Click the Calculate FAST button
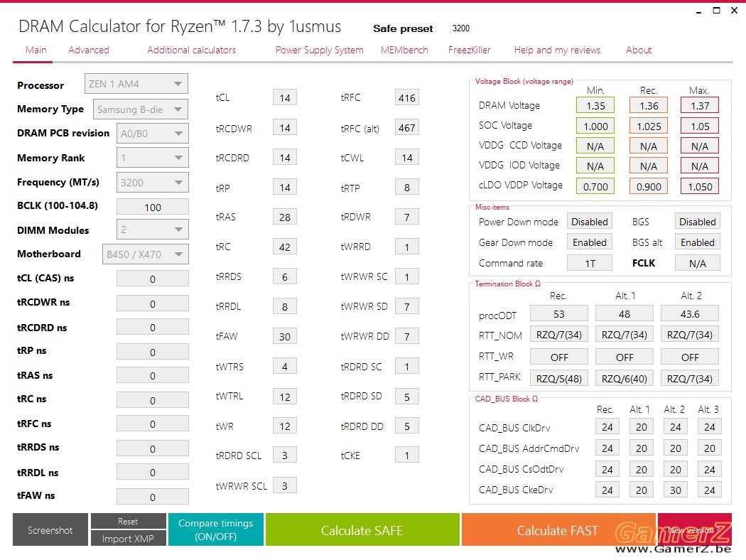 tap(558, 530)
